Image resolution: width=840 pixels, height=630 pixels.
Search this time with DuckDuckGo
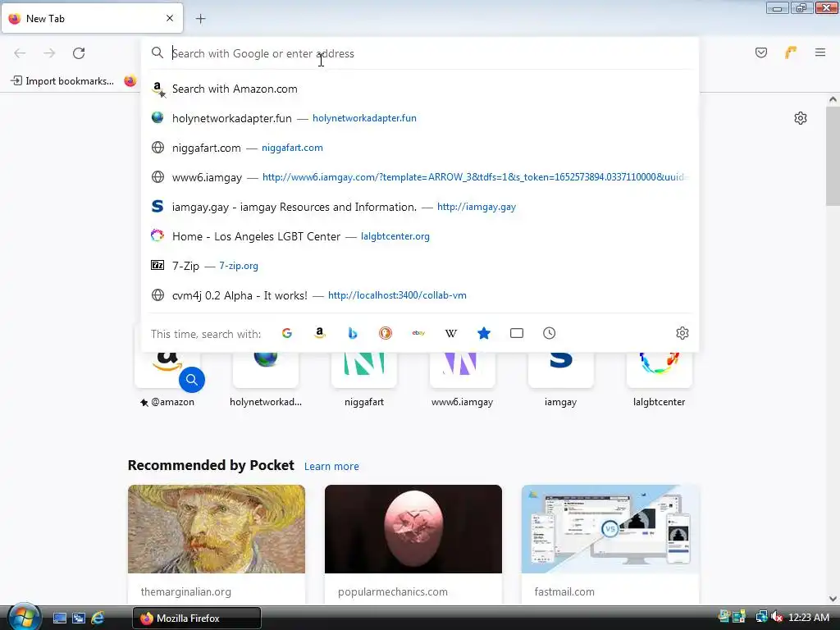click(x=386, y=333)
